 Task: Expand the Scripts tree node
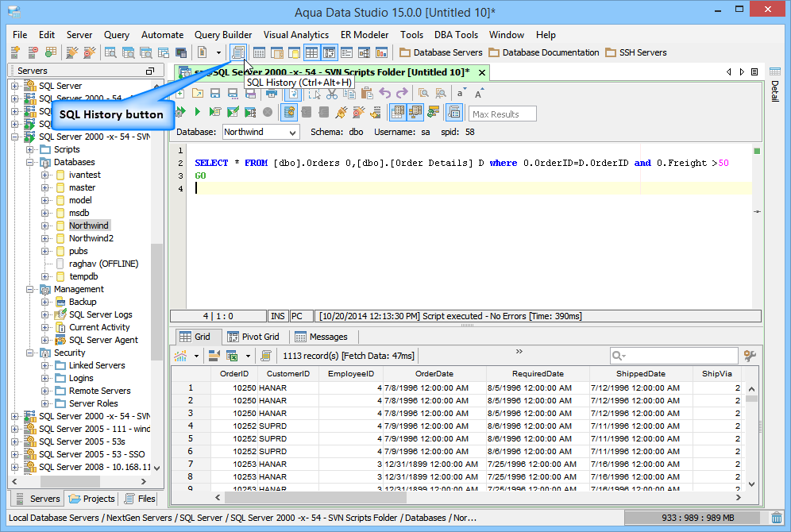[29, 150]
